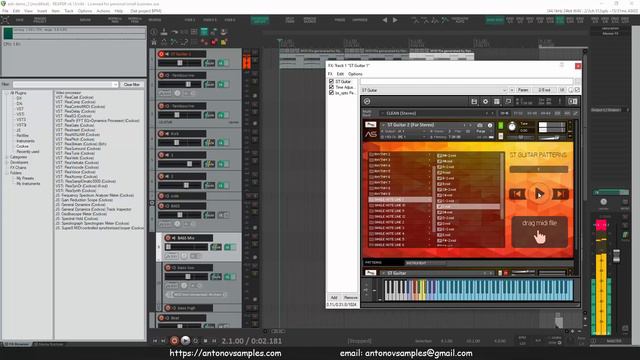The height and width of the screenshot is (360, 640).
Task: Switch to PATTERNS tab in instrument
Action: [x=373, y=263]
